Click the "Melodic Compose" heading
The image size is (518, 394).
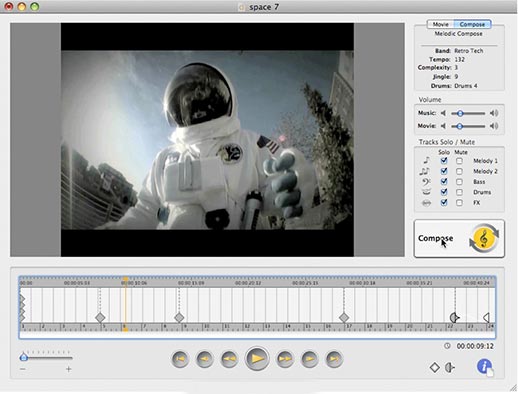(x=458, y=34)
